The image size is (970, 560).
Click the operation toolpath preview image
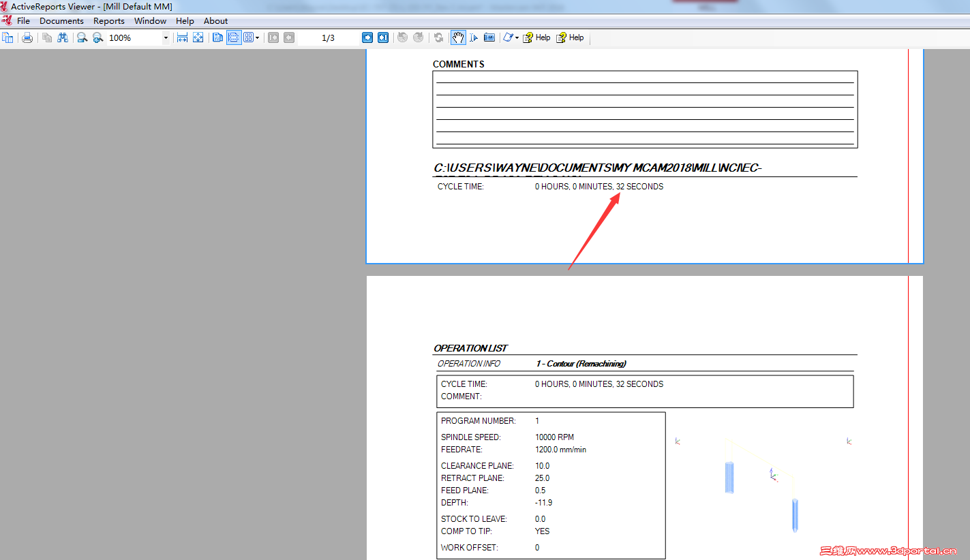click(x=763, y=485)
